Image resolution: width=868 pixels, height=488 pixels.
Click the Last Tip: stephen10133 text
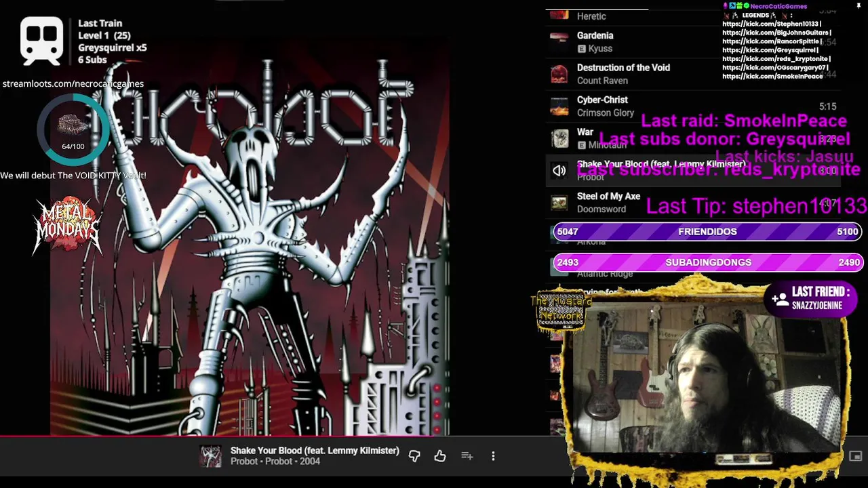point(756,206)
